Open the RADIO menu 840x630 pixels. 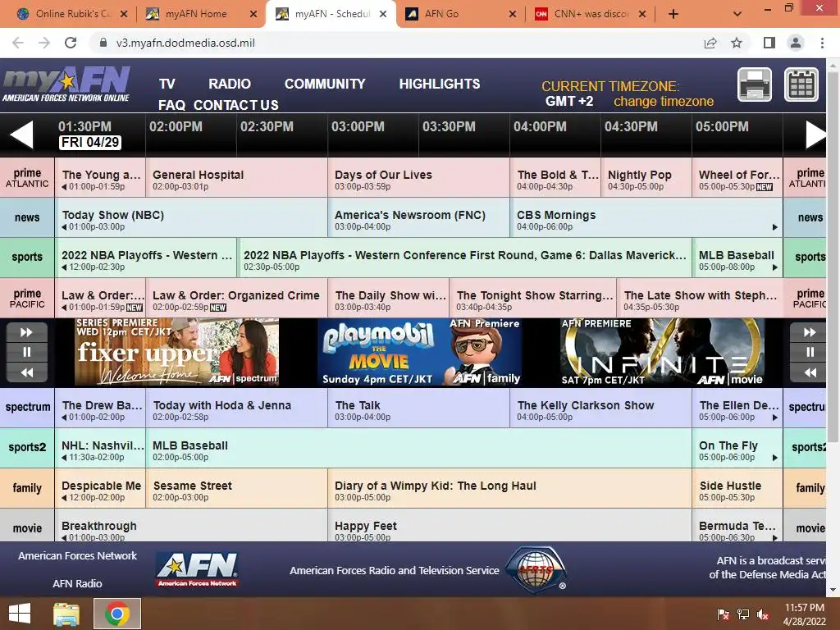[230, 84]
